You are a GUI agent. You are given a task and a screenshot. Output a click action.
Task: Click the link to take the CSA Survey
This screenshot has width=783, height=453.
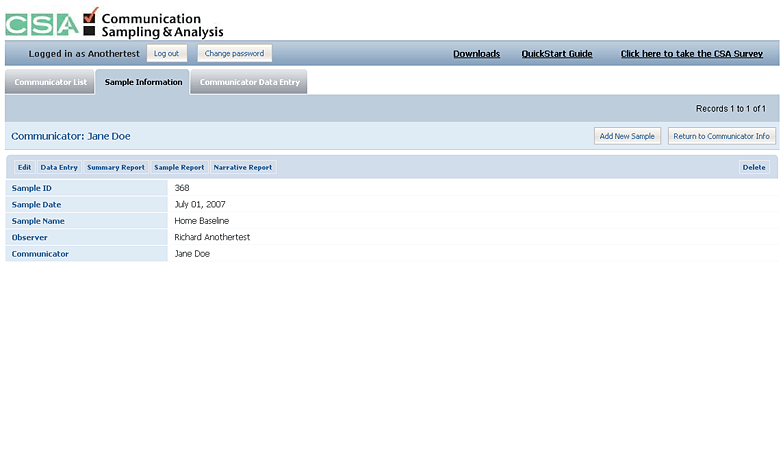click(x=692, y=54)
